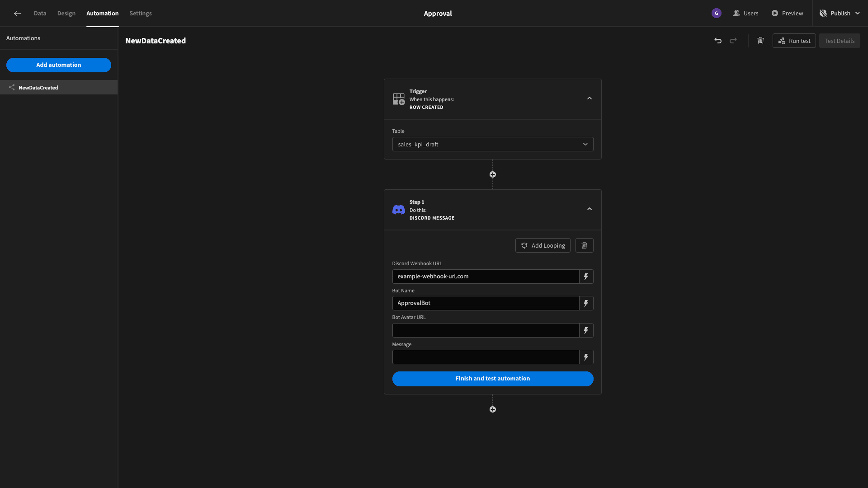Click the NewDataCreated automation title
Screen dimensions: 868x488
156,41
